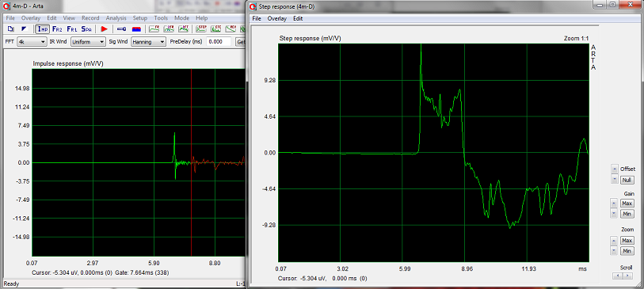
Task: Click the Zoom up arrow
Action: point(615,240)
